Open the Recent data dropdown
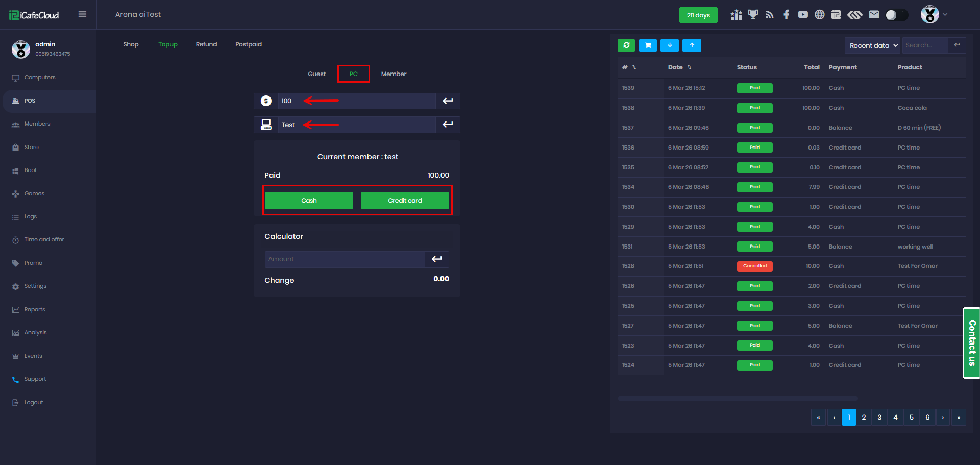Screen dimensions: 980x465 click(873, 45)
